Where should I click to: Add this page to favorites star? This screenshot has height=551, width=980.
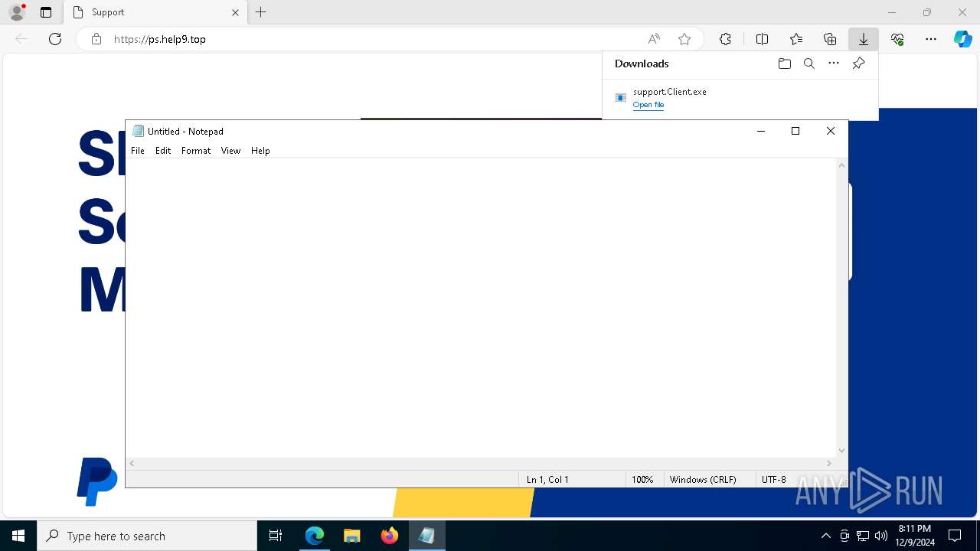pos(684,39)
